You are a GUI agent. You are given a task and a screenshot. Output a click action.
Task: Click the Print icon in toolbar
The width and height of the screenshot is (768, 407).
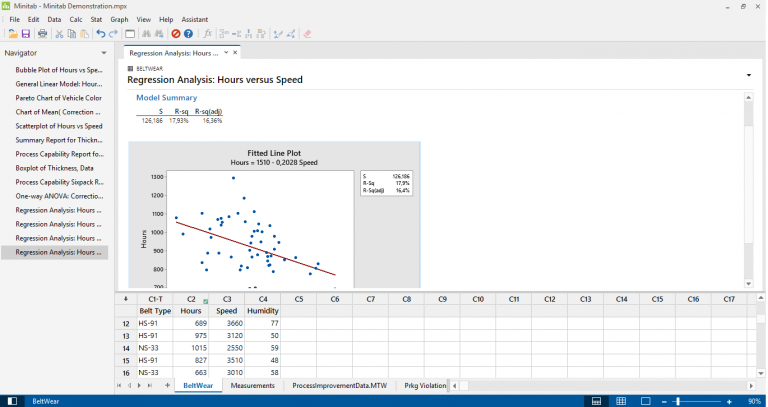click(43, 34)
